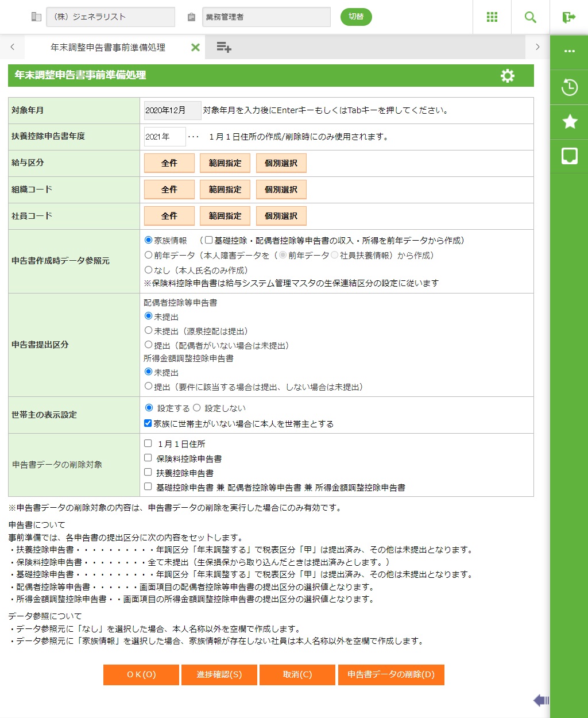Click the left tab scroll arrow

coord(13,47)
